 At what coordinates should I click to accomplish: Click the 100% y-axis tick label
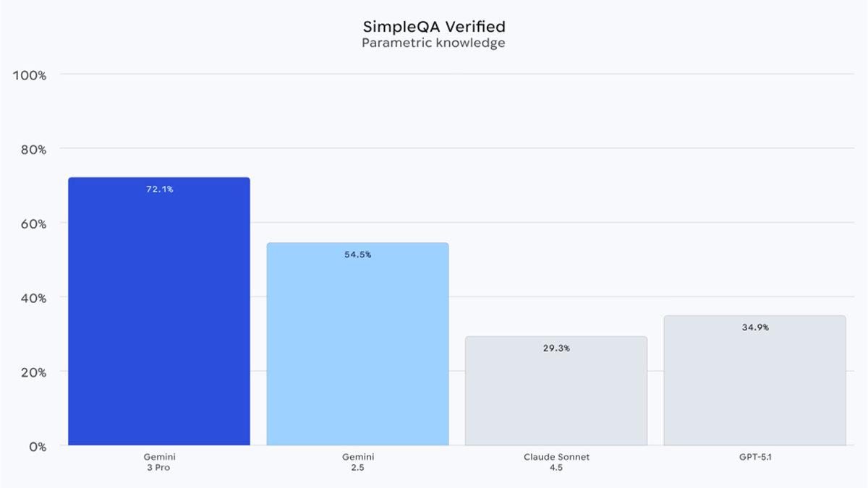[x=29, y=75]
